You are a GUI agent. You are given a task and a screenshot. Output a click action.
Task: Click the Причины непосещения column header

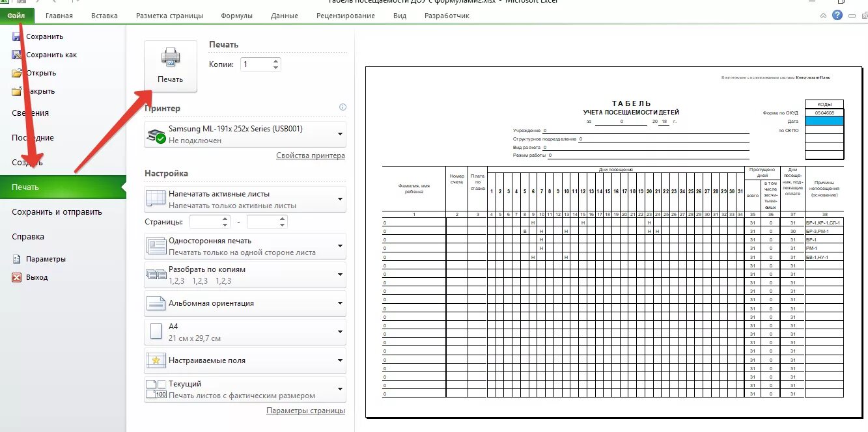(x=824, y=189)
